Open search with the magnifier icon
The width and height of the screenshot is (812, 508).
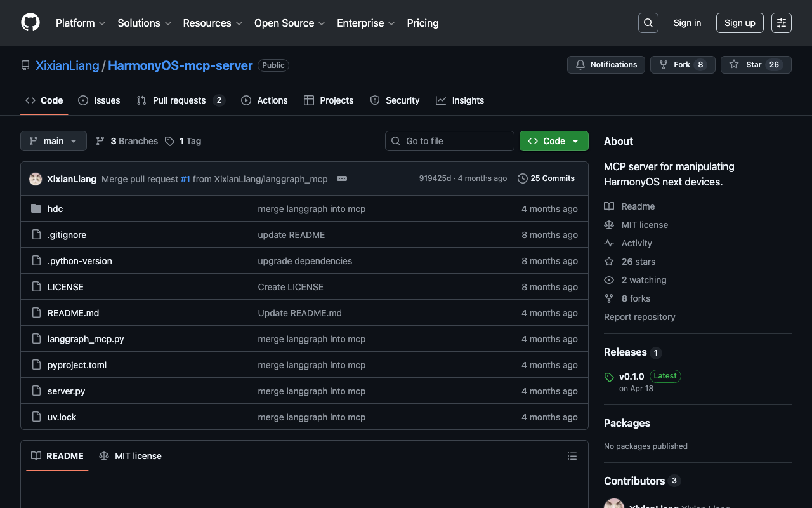coord(648,23)
